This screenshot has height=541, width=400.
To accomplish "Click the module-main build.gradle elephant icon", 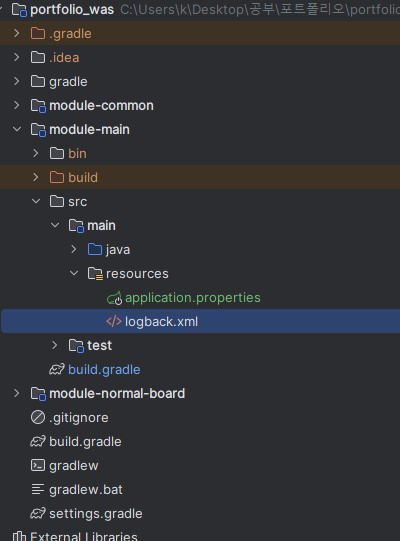I will (x=57, y=370).
